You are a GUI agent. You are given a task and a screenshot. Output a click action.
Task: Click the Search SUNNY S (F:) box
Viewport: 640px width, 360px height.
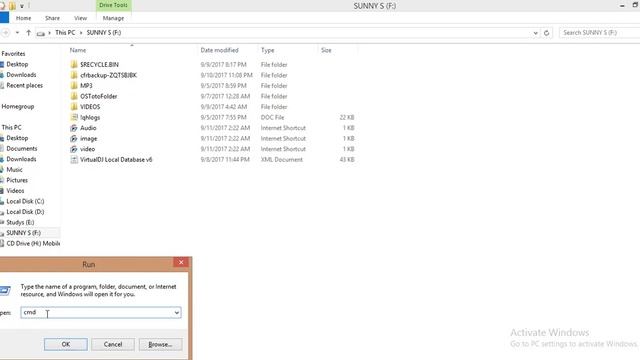pos(599,33)
